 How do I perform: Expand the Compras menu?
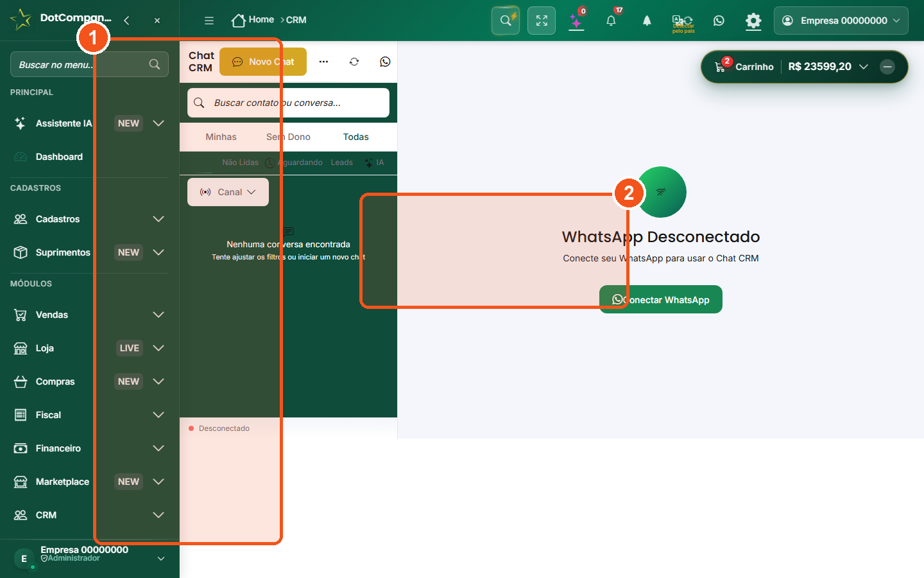158,381
